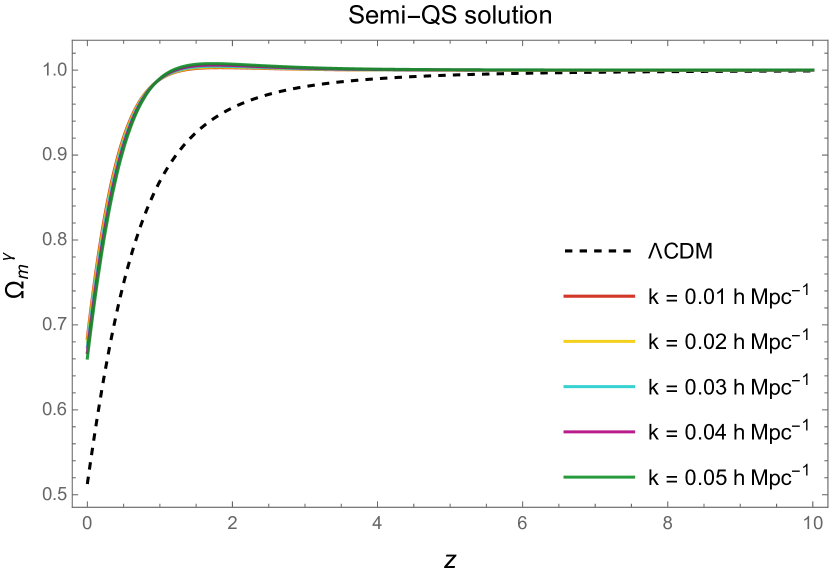Click the x-axis tick value 6
Image resolution: width=830 pixels, height=575 pixels.
coord(522,524)
